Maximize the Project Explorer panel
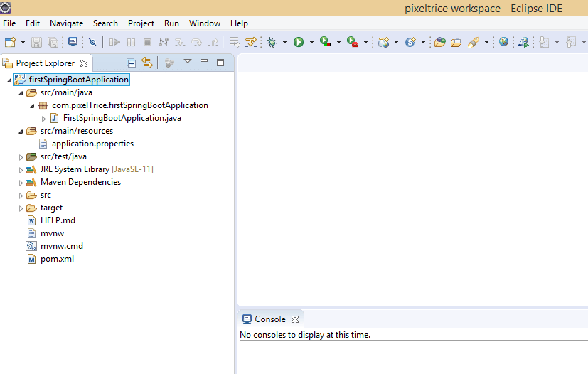Viewport: 588px width, 374px height. coord(220,63)
